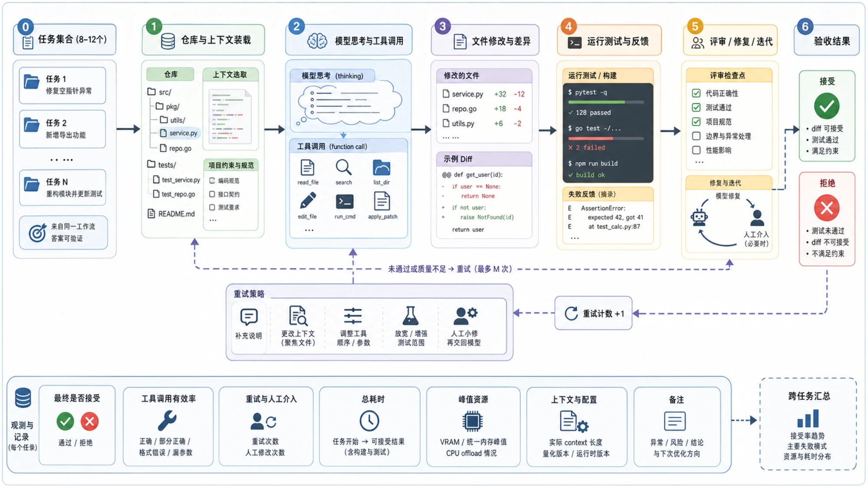Click the red go test progress bar

coord(606,138)
